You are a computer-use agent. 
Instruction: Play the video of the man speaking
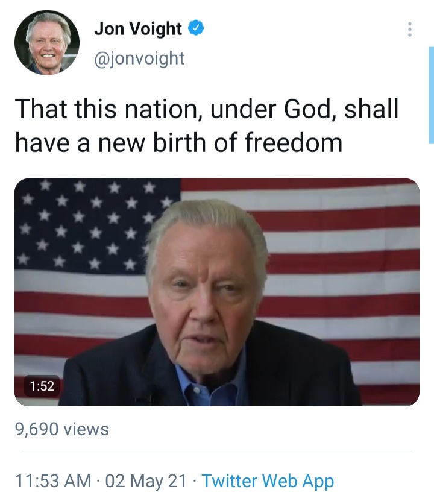[x=217, y=292]
